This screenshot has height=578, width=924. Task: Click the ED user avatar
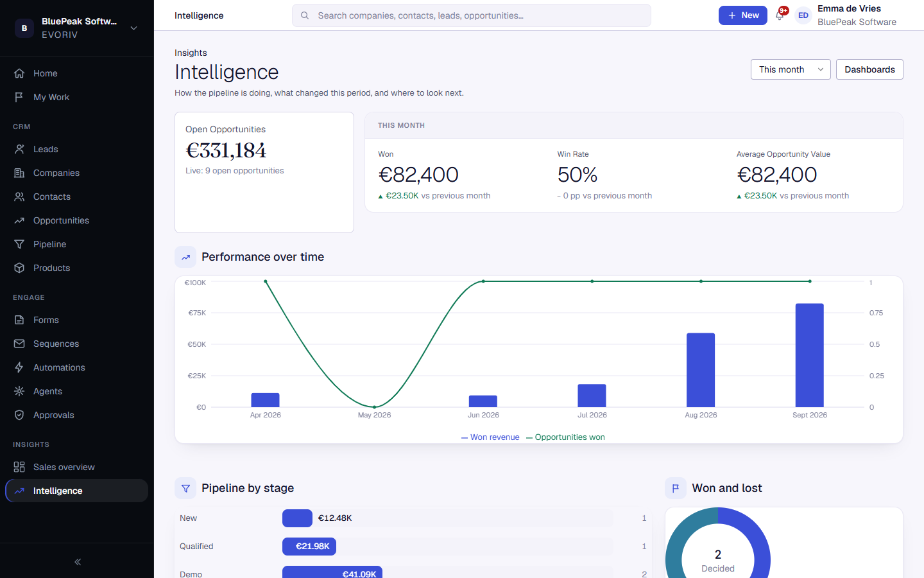(803, 15)
